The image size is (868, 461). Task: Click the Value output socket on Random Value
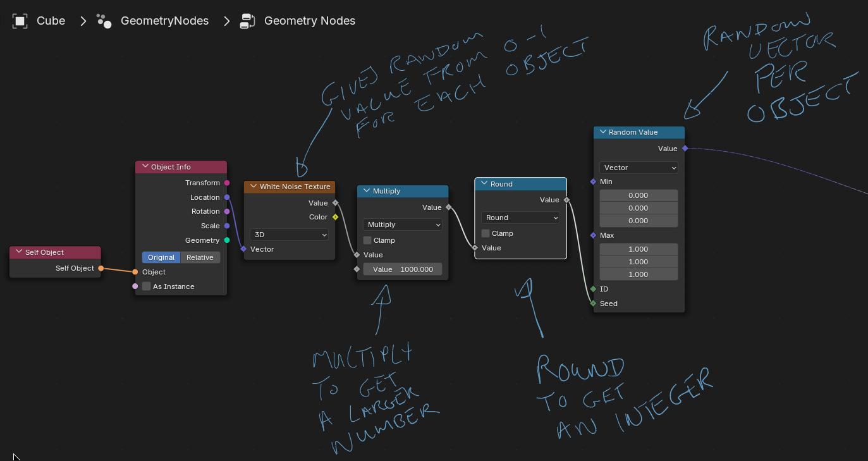coord(685,149)
